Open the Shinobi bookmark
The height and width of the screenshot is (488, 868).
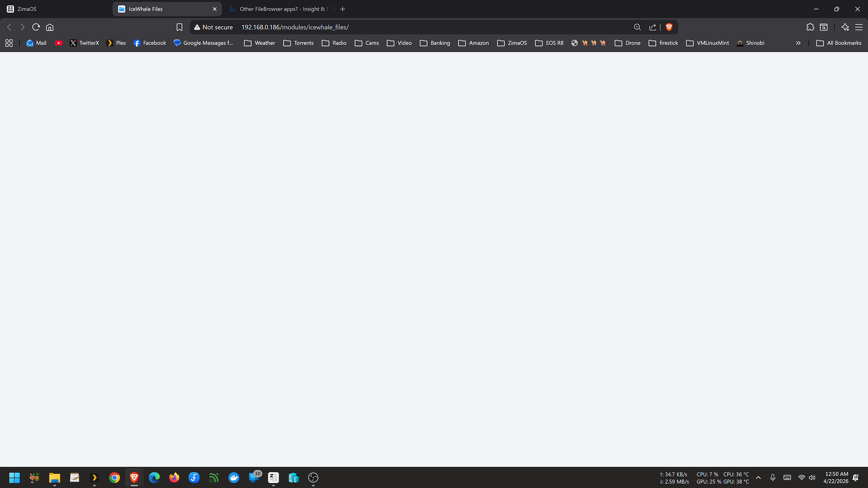pyautogui.click(x=750, y=43)
